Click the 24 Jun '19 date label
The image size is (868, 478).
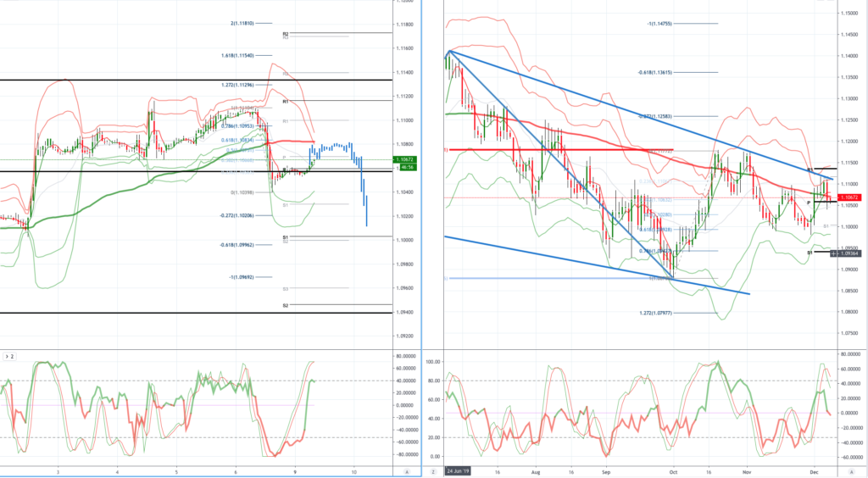(x=459, y=470)
